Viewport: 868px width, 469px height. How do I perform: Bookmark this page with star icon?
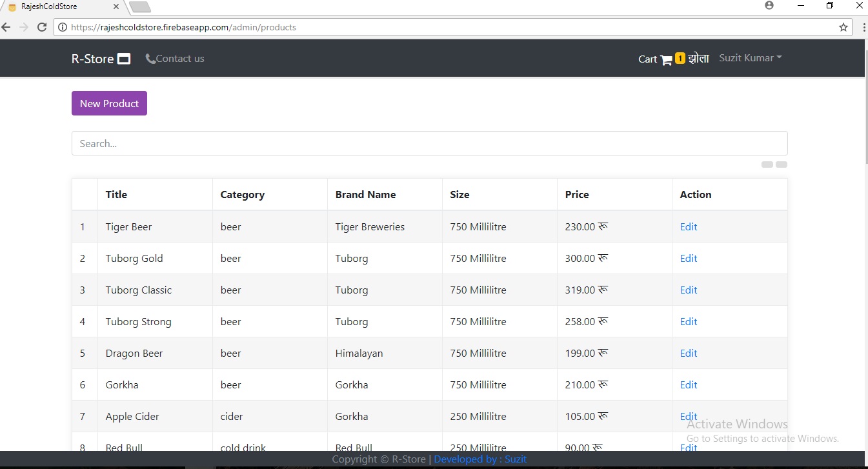tap(843, 27)
